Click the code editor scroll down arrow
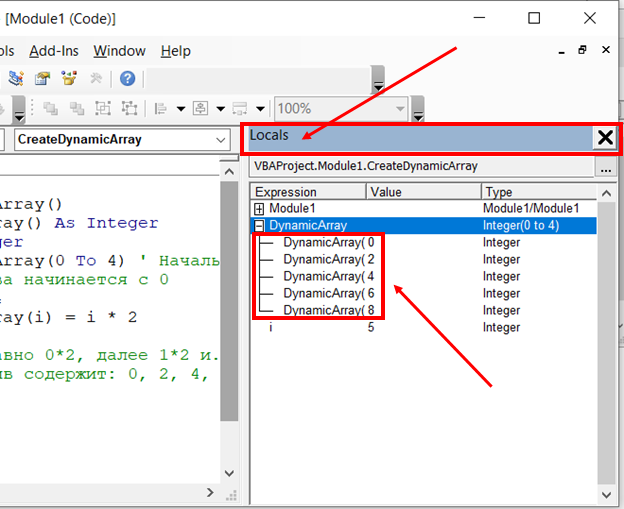This screenshot has height=509, width=624. (x=229, y=473)
